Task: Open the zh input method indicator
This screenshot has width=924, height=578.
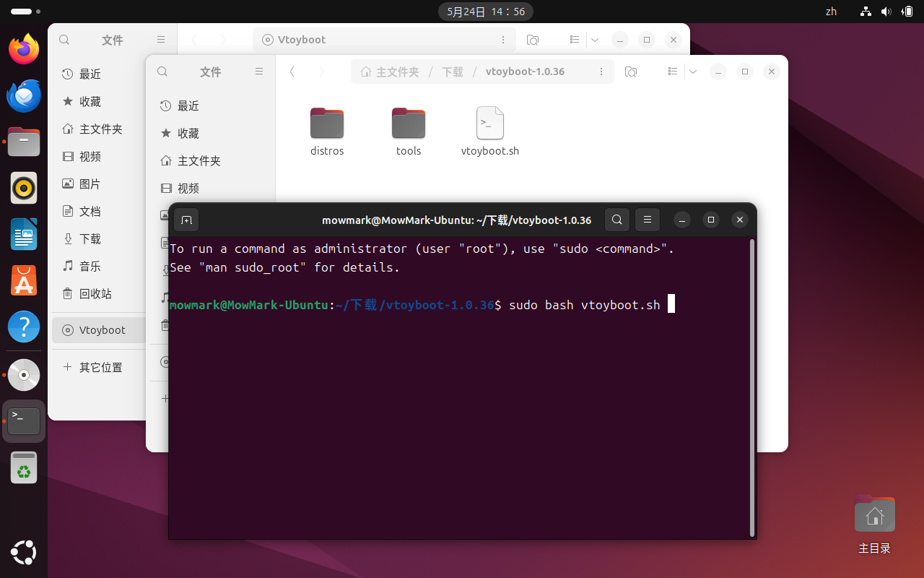Action: click(831, 12)
